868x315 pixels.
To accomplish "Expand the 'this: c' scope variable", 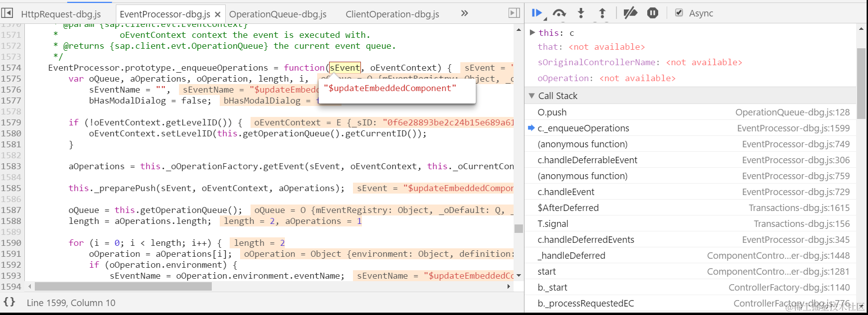I will pyautogui.click(x=532, y=32).
